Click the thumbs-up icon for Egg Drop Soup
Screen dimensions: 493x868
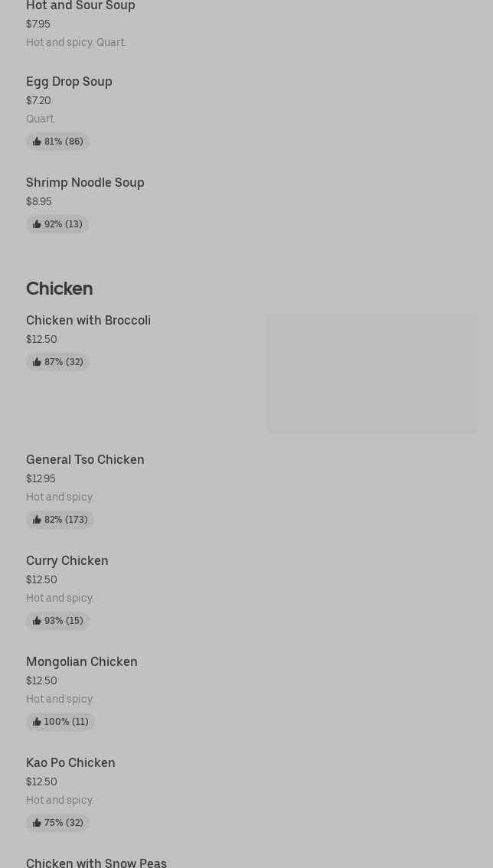[37, 142]
